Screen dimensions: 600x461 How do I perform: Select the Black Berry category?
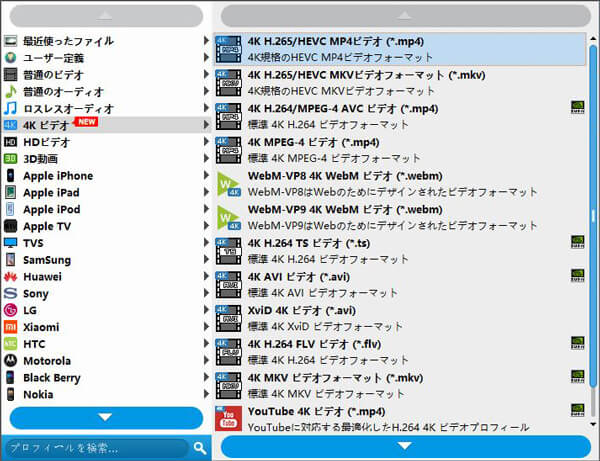[x=106, y=378]
